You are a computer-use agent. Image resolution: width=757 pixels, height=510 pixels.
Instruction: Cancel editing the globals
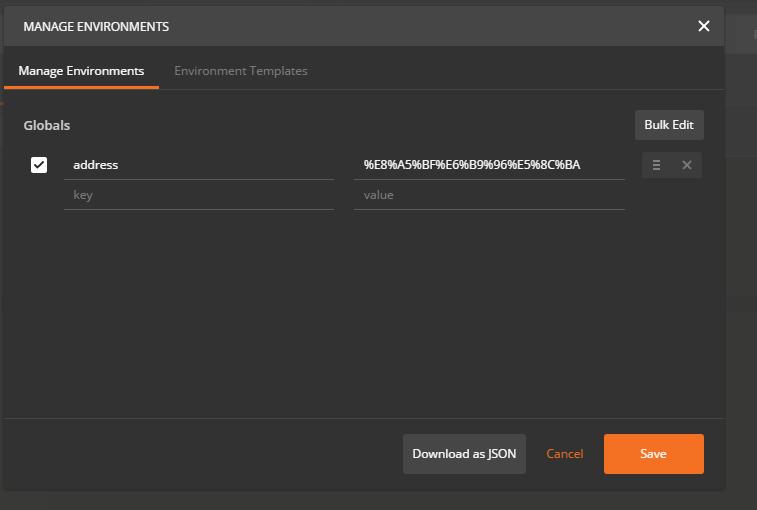tap(564, 453)
